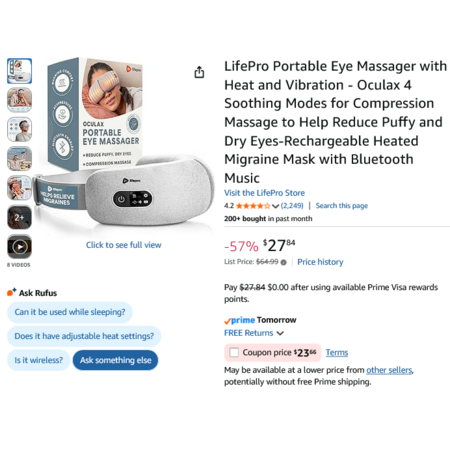Screen dimensions: 450x450
Task: Expand the rating breakdown chevron
Action: pos(275,206)
